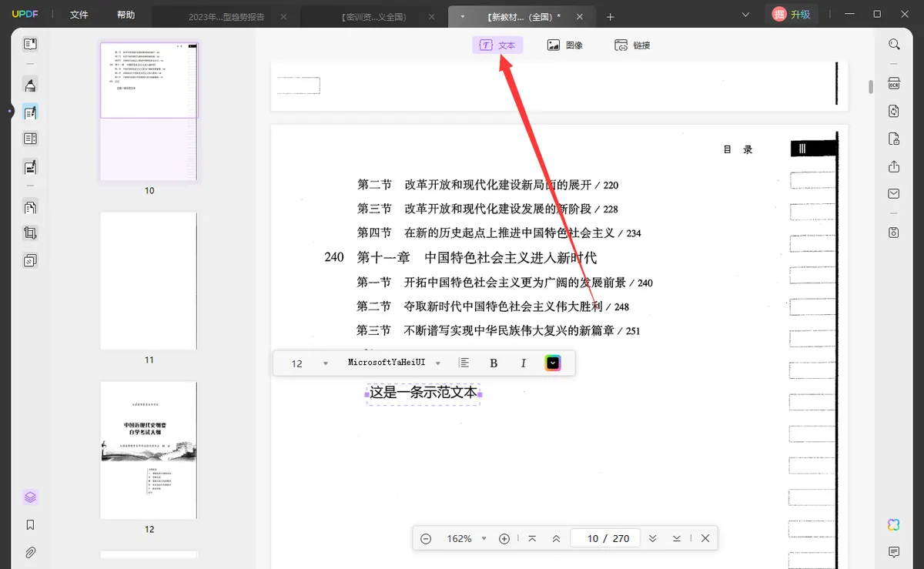Click the 升级 upgrade button
This screenshot has width=924, height=569.
coord(792,14)
